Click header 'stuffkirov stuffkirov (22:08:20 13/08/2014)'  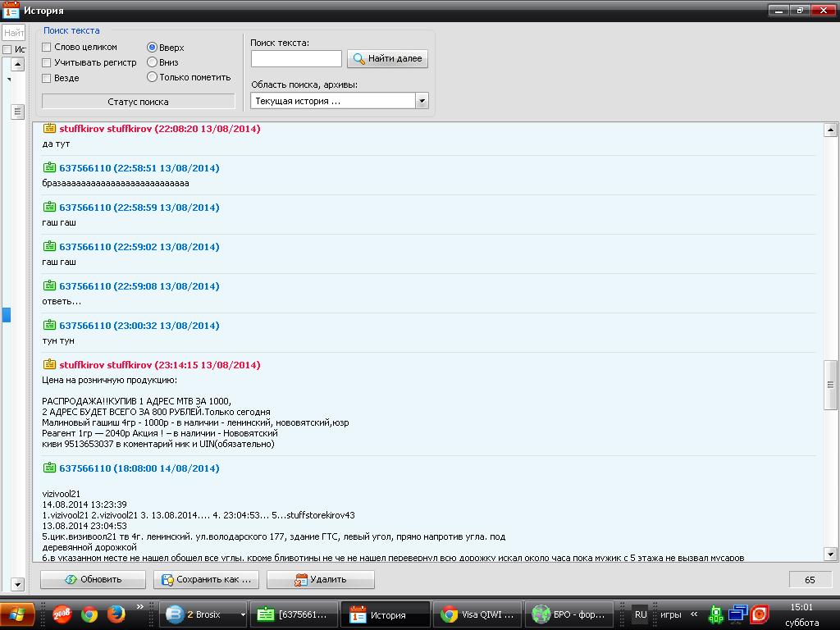pyautogui.click(x=160, y=129)
